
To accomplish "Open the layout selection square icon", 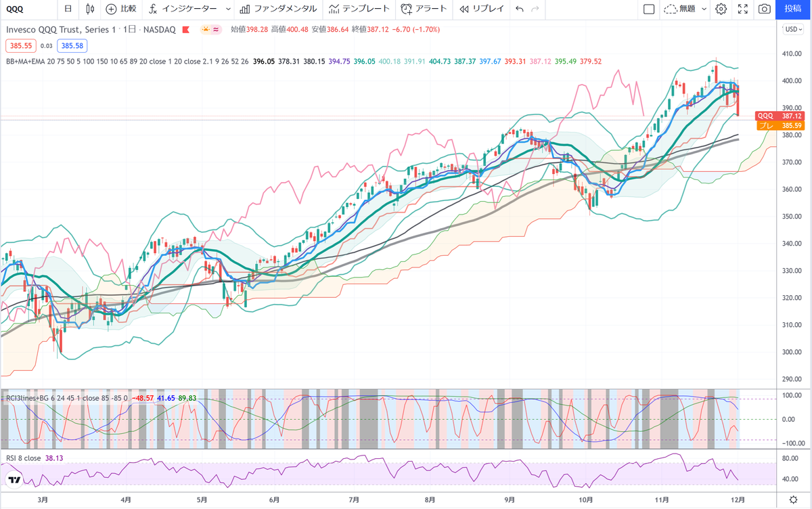I will [648, 9].
